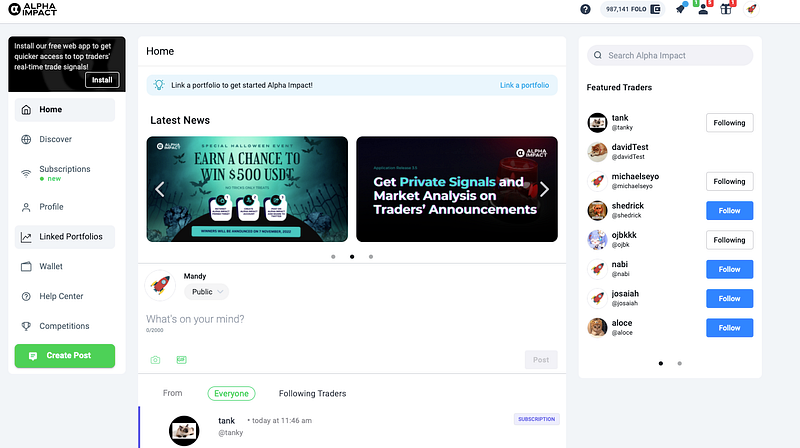This screenshot has width=800, height=448.
Task: Click the Search Alpha Impact field
Action: (x=670, y=55)
